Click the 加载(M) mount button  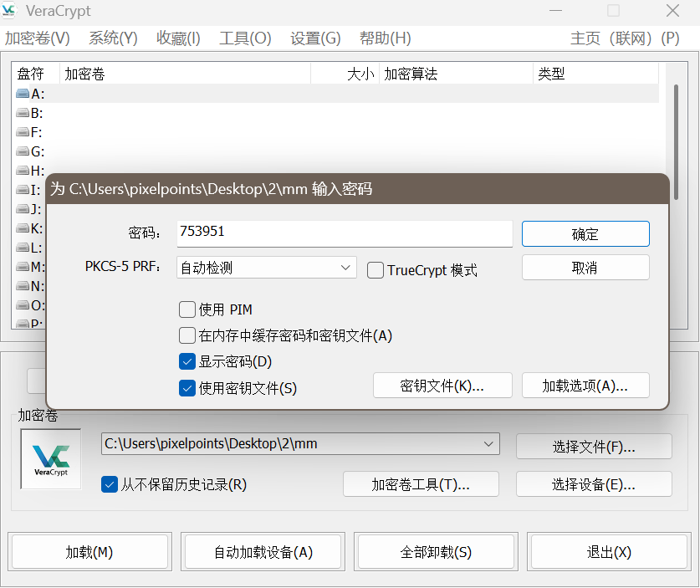[89, 552]
